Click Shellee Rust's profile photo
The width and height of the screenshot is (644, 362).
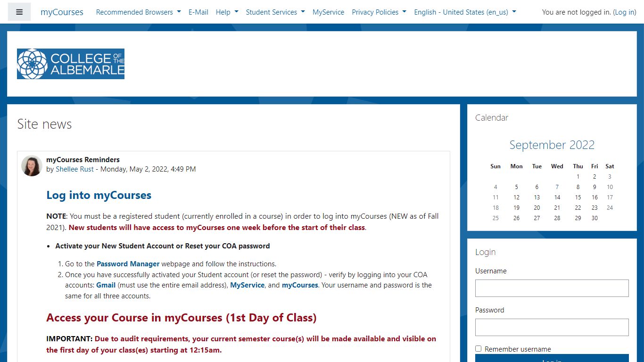click(32, 165)
